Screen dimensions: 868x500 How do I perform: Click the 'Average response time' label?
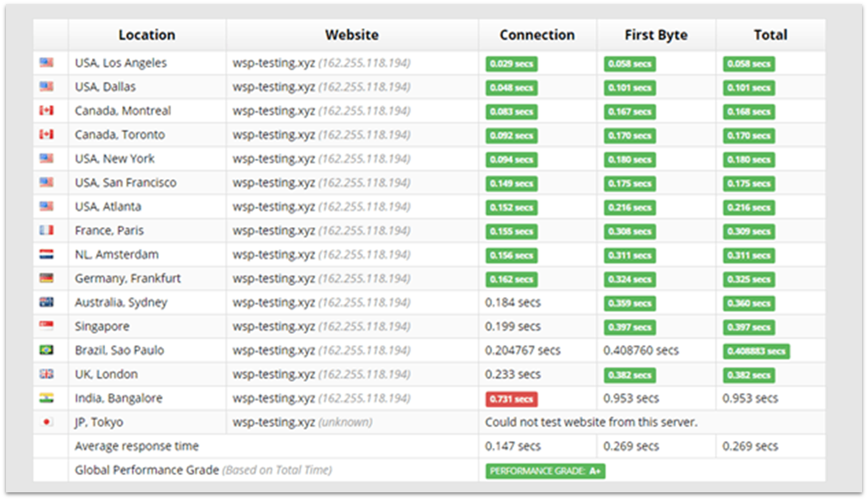[136, 446]
